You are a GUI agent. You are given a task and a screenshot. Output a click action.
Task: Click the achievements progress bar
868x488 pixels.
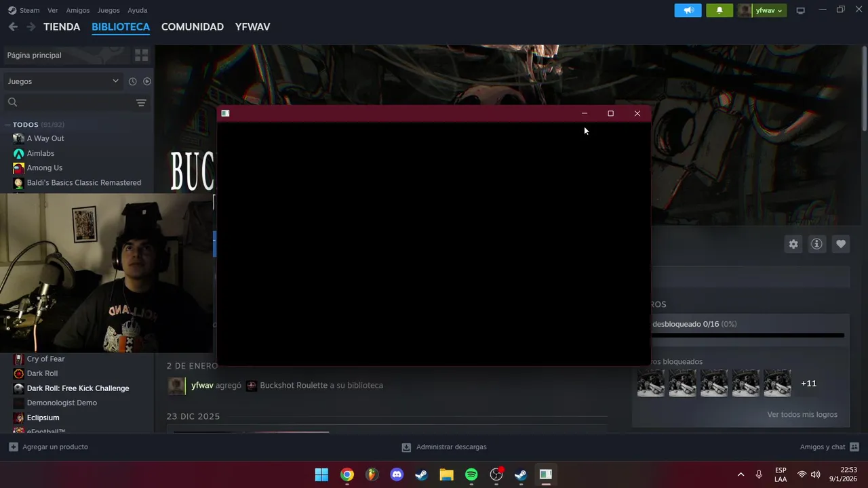tap(748, 335)
